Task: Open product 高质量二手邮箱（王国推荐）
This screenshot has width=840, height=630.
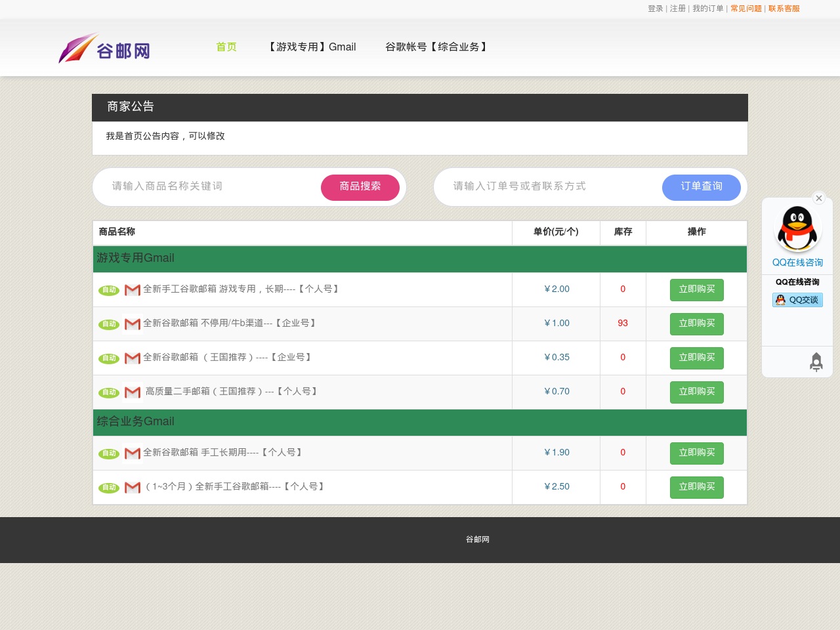Action: click(233, 391)
